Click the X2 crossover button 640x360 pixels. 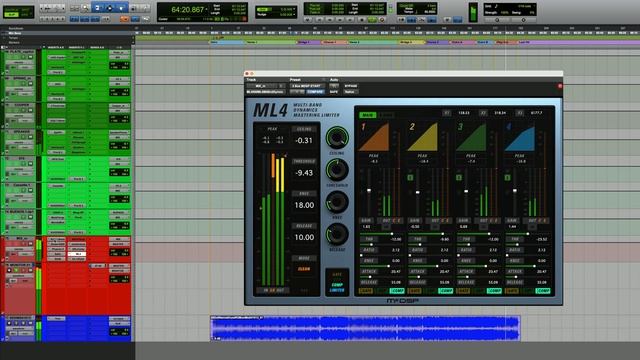tap(483, 113)
